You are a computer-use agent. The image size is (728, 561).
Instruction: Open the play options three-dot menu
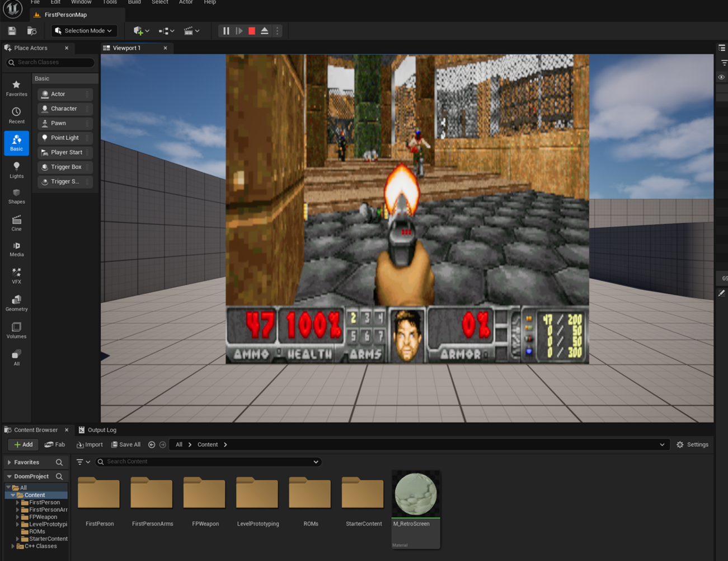(277, 31)
